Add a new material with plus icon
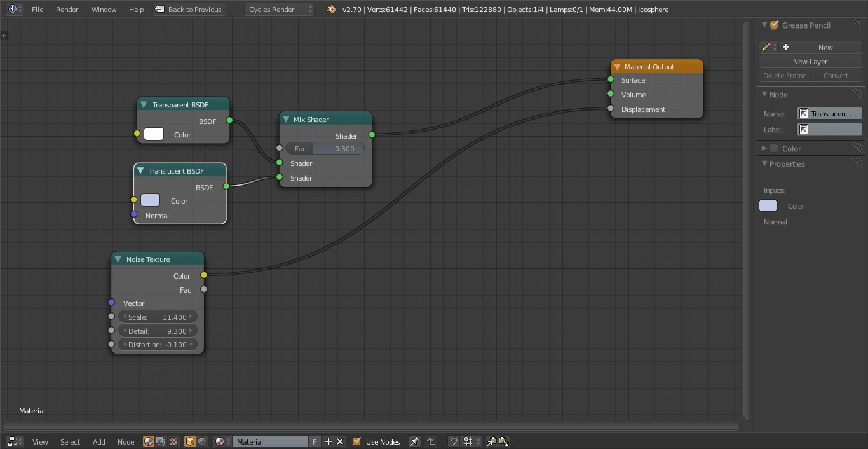This screenshot has height=449, width=868. click(x=328, y=441)
